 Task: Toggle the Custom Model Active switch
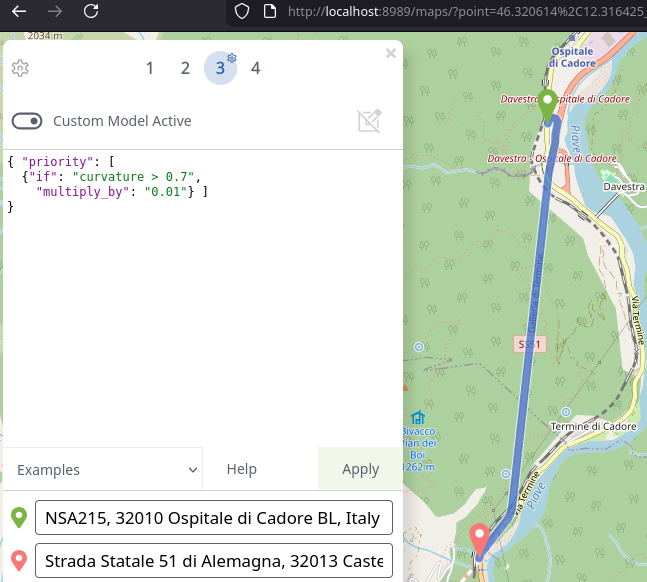click(x=27, y=121)
